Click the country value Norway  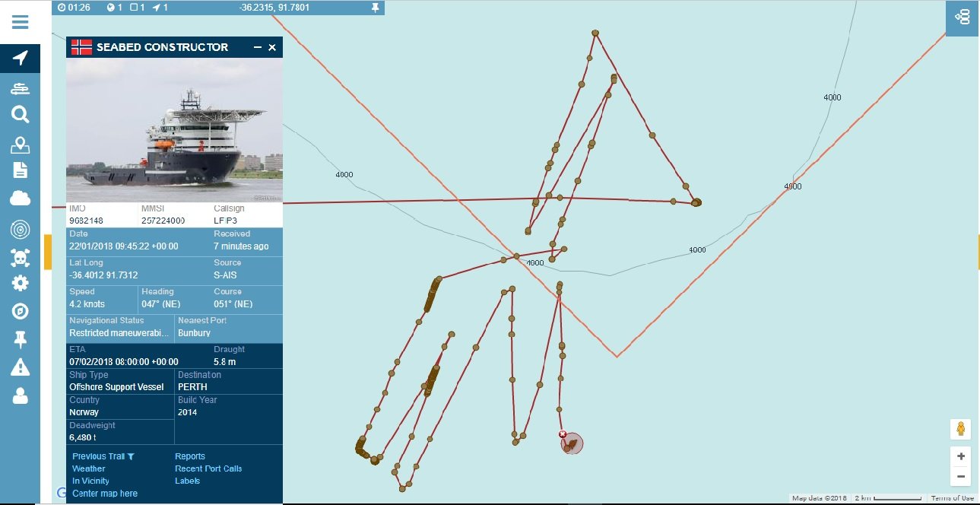pos(84,412)
